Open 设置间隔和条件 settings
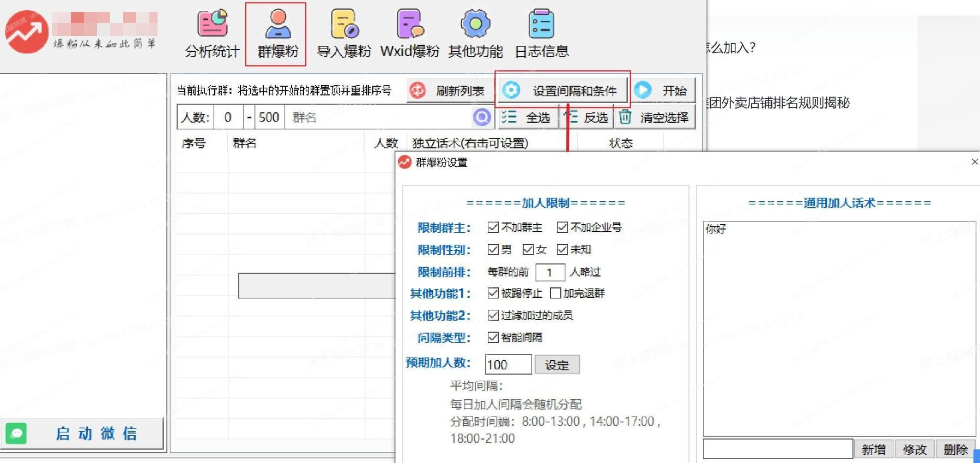Screen dimensions: 980x463 click(x=562, y=91)
